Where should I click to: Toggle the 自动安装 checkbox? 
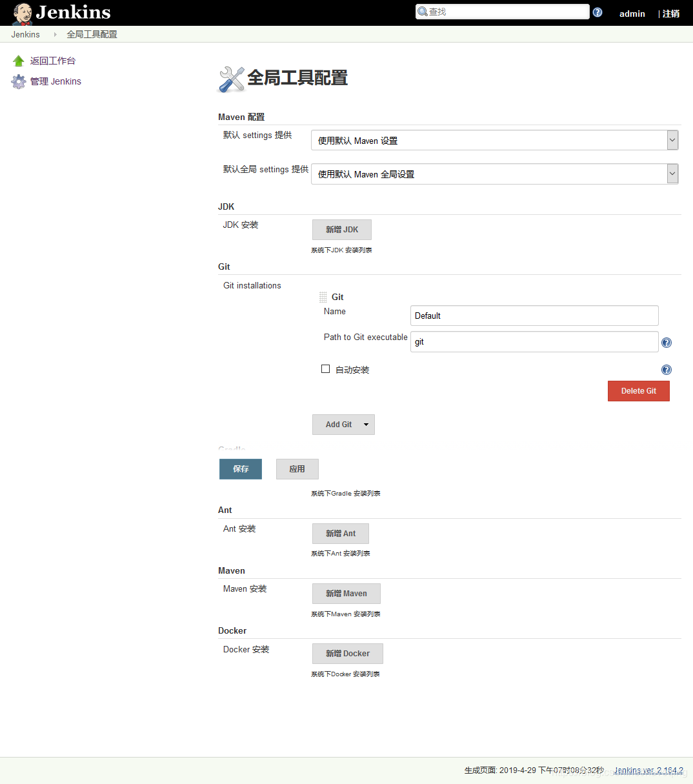[x=326, y=369]
